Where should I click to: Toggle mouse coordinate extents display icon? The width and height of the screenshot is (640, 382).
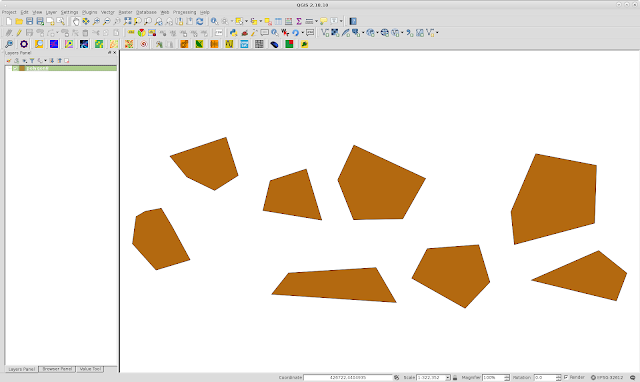coord(396,378)
